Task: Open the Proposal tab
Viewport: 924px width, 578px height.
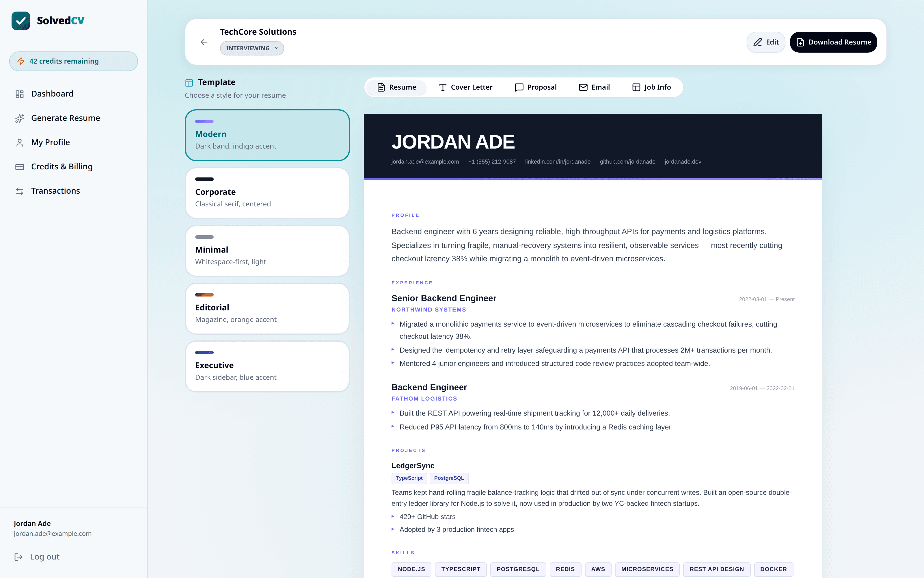Action: (x=535, y=87)
